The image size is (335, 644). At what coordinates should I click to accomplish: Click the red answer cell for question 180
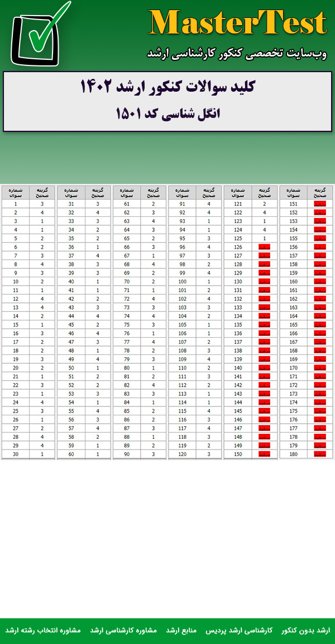320,454
